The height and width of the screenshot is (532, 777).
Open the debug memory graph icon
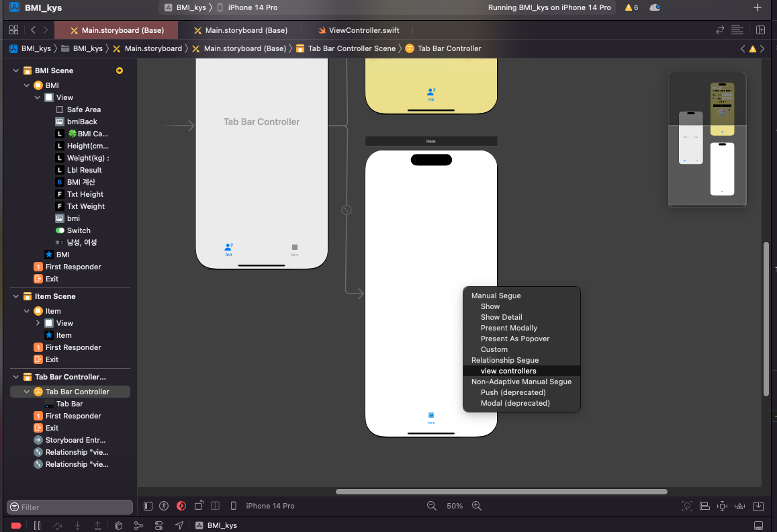pyautogui.click(x=139, y=525)
